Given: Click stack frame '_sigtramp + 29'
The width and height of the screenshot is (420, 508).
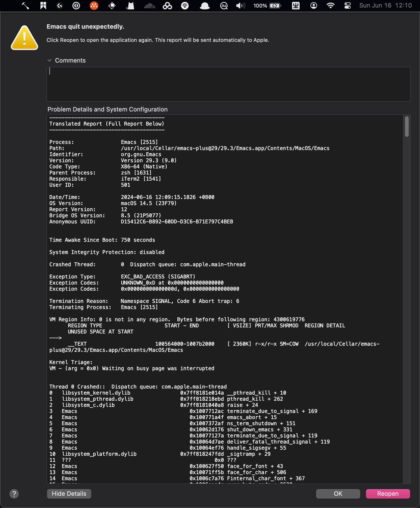Looking at the screenshot, I should click(160, 454).
